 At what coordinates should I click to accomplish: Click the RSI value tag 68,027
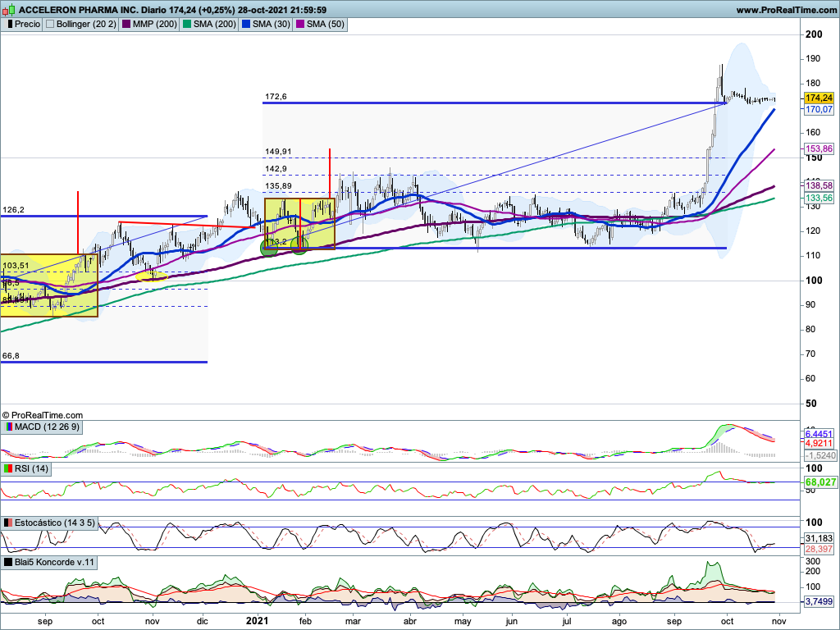[x=820, y=482]
